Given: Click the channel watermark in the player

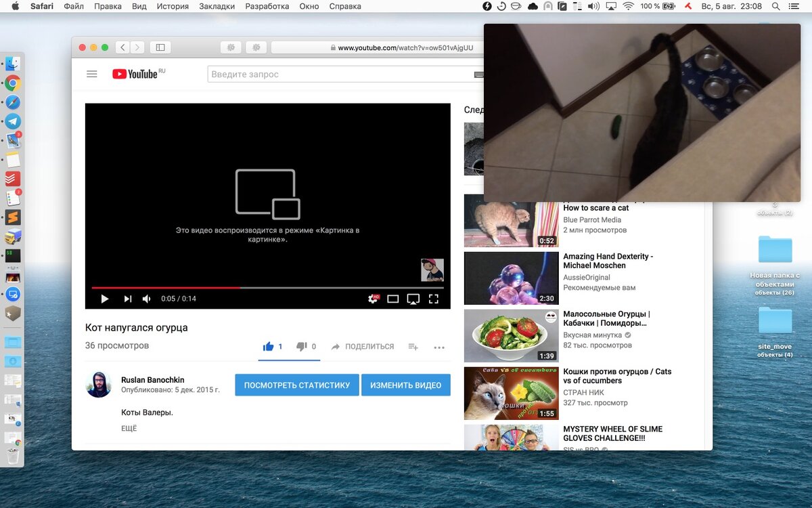Looking at the screenshot, I should (432, 270).
